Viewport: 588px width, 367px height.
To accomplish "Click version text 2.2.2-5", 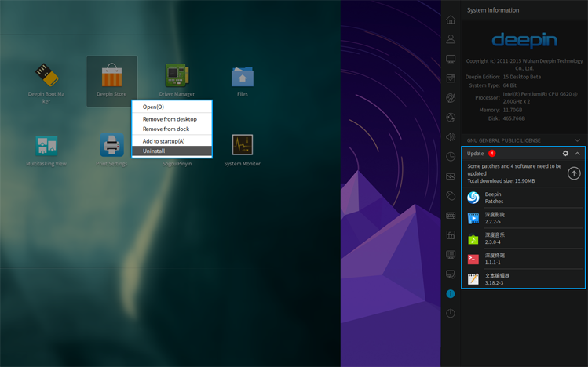I will (492, 222).
